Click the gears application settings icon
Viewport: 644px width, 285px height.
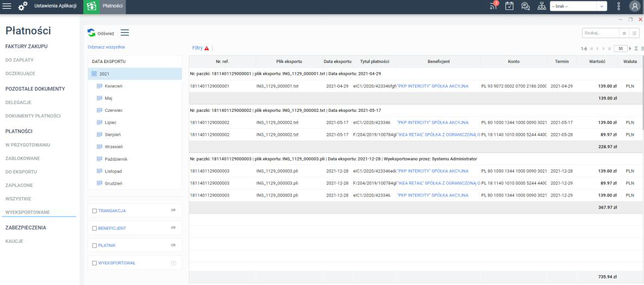[23, 6]
